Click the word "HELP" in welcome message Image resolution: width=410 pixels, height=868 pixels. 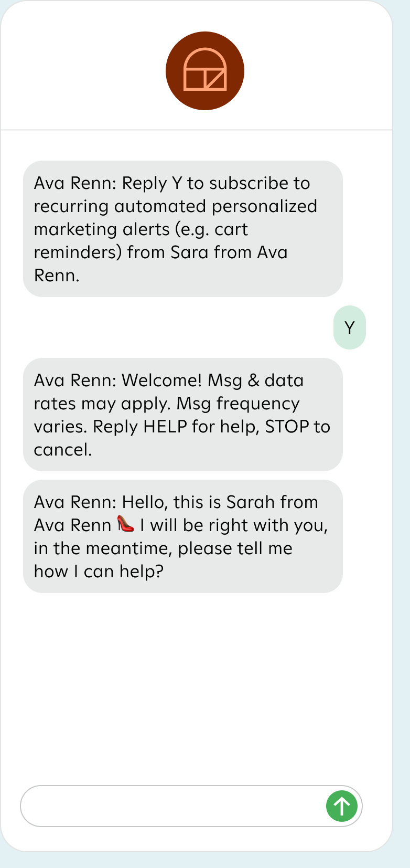165,427
